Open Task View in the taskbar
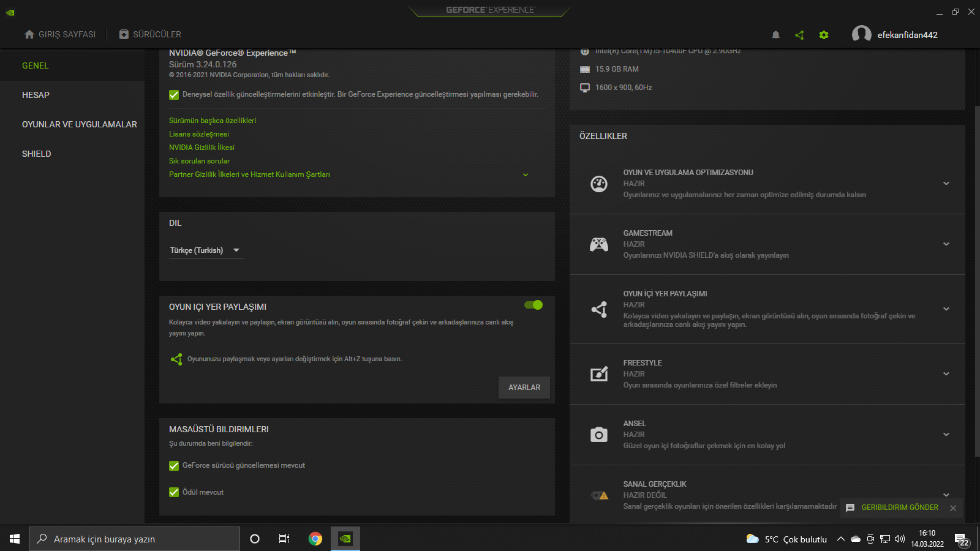Image resolution: width=980 pixels, height=551 pixels. 284,539
